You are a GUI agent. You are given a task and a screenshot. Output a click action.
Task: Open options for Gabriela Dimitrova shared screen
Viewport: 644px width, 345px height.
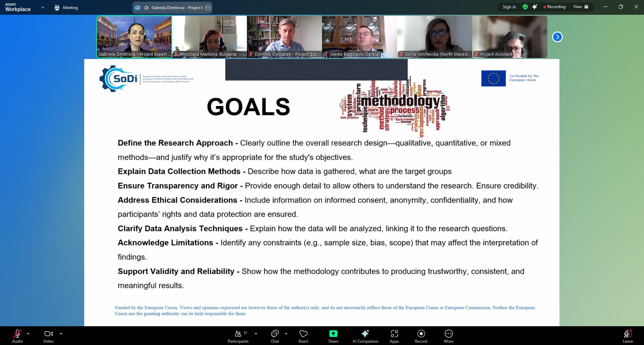pyautogui.click(x=208, y=7)
